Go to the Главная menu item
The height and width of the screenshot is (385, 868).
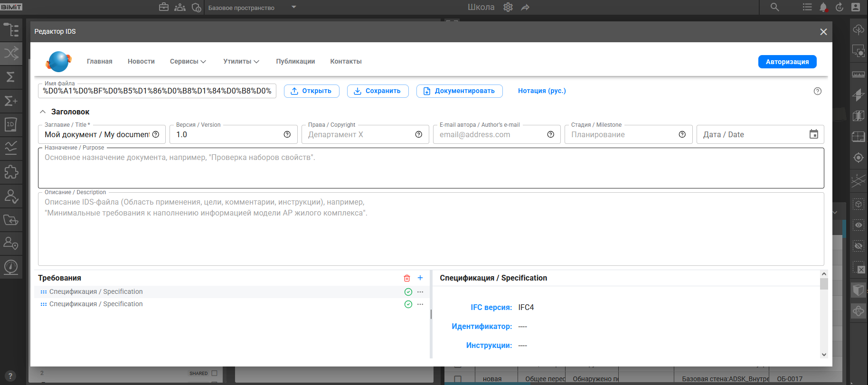coord(100,61)
